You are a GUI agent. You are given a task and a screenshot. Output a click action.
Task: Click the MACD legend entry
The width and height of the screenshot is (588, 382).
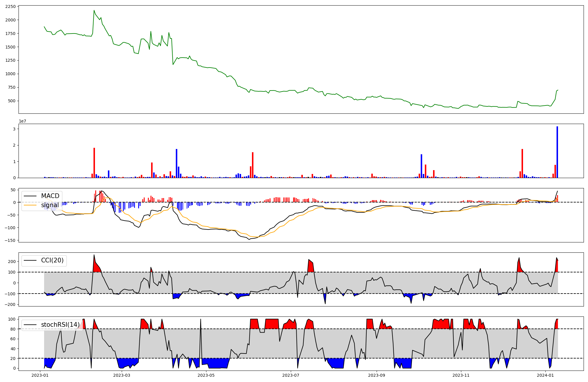point(50,196)
